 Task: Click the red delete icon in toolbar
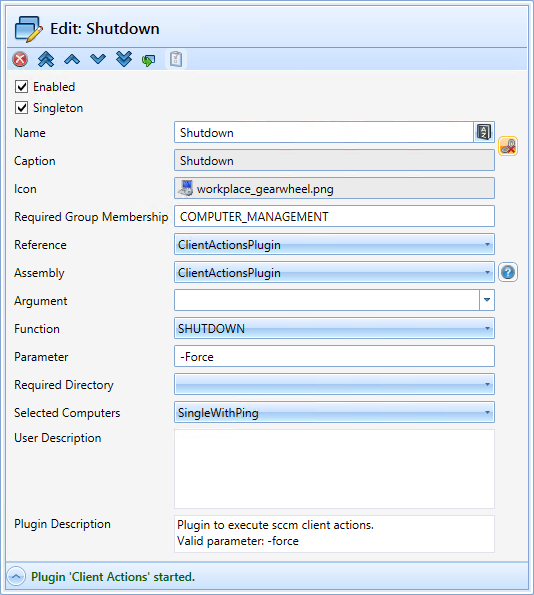click(20, 59)
